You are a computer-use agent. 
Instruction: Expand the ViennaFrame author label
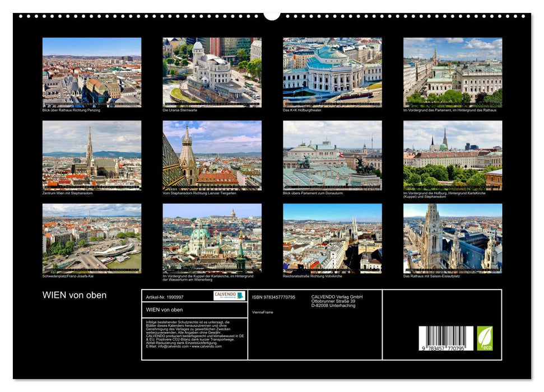(263, 312)
